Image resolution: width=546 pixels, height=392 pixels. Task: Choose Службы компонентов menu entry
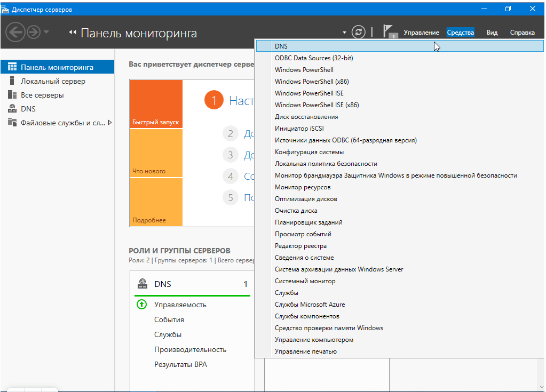[400, 316]
